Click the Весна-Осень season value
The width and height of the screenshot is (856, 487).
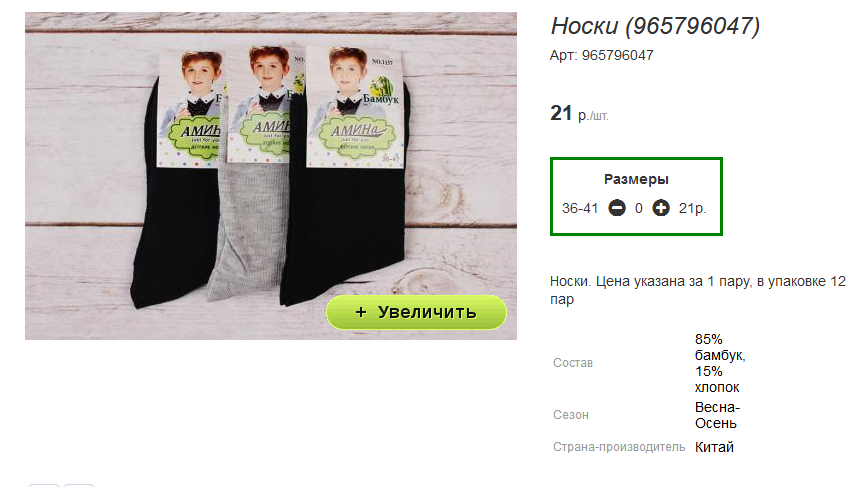point(717,415)
